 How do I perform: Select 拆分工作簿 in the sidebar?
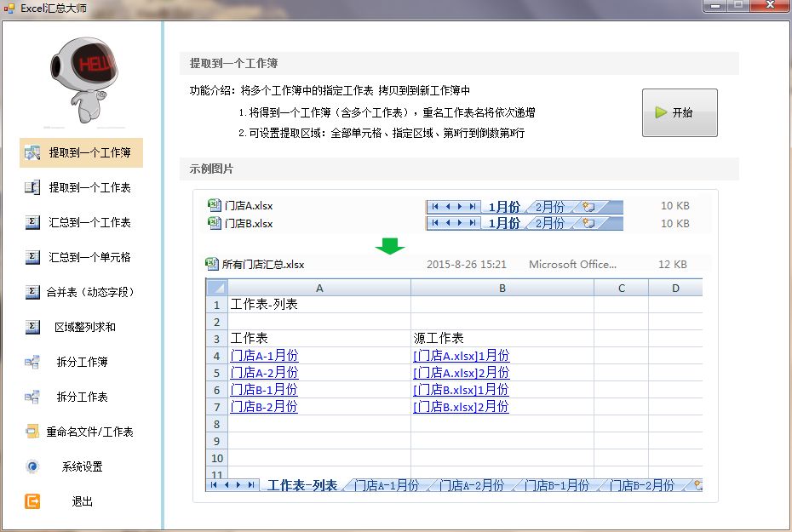coord(81,362)
